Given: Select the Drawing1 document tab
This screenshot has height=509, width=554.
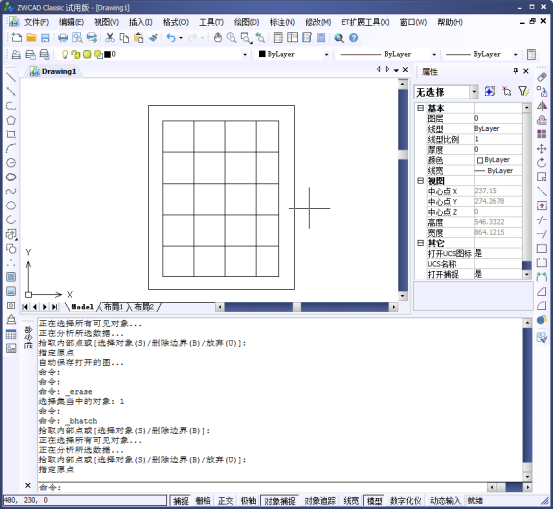Looking at the screenshot, I should [53, 71].
